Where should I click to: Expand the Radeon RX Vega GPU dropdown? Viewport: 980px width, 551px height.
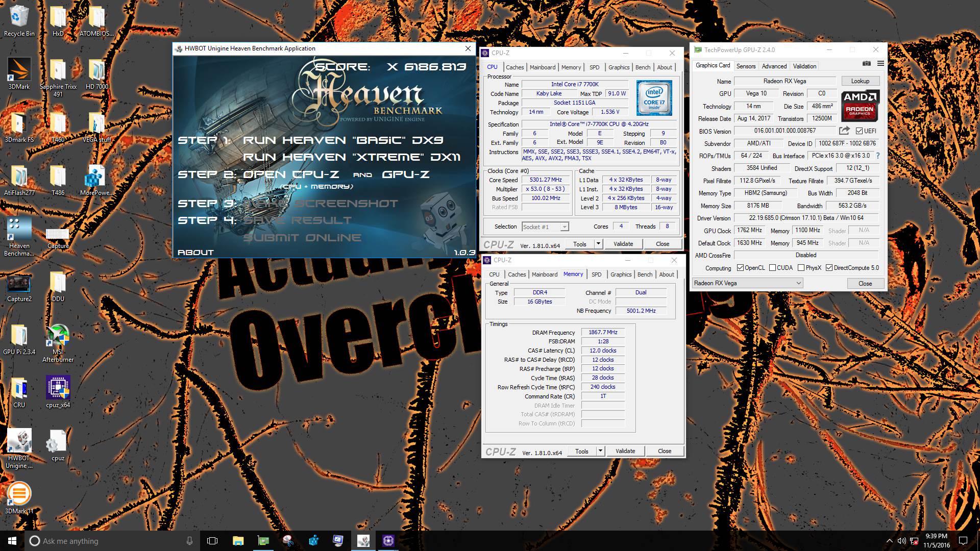pyautogui.click(x=748, y=283)
